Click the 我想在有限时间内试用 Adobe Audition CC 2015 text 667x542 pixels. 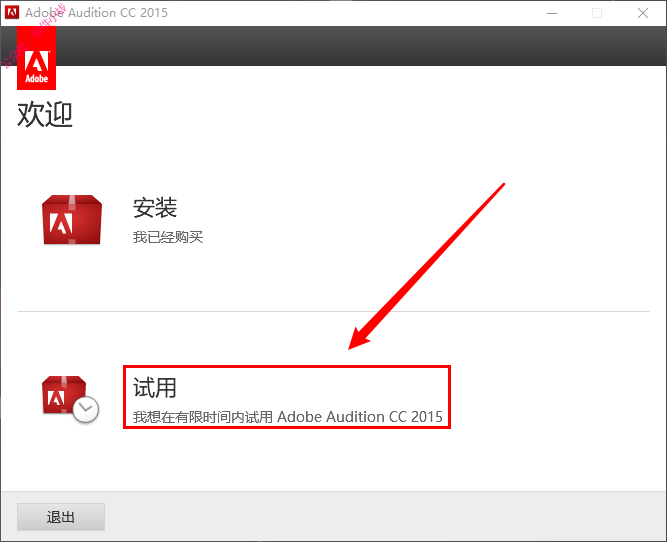[x=288, y=416]
